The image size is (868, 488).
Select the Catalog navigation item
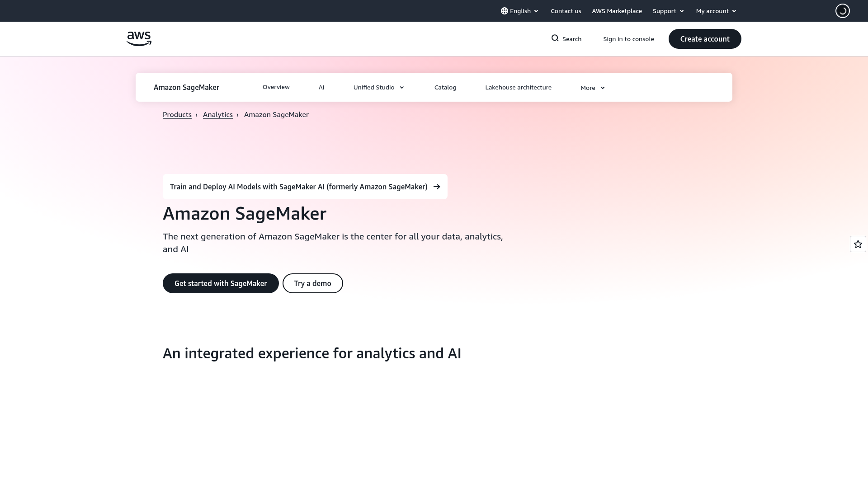coord(445,87)
